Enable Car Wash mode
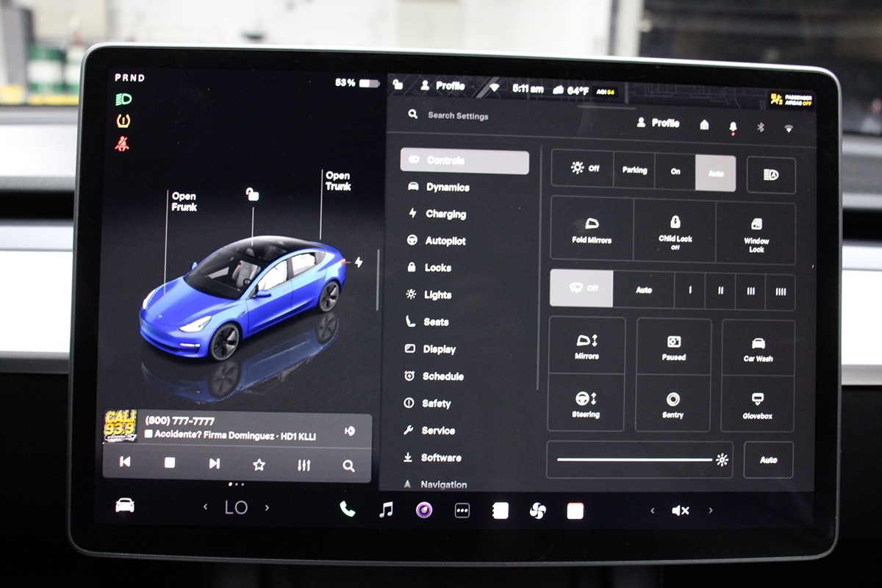 (x=758, y=348)
